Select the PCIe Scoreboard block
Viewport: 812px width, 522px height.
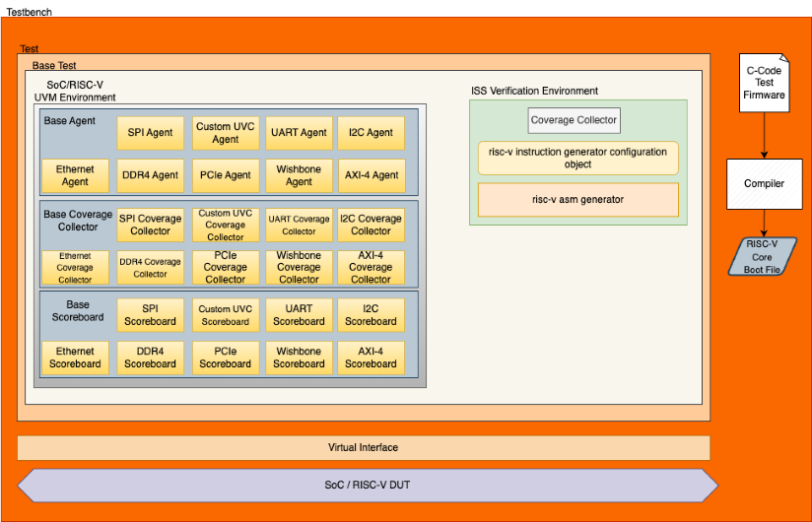[225, 358]
